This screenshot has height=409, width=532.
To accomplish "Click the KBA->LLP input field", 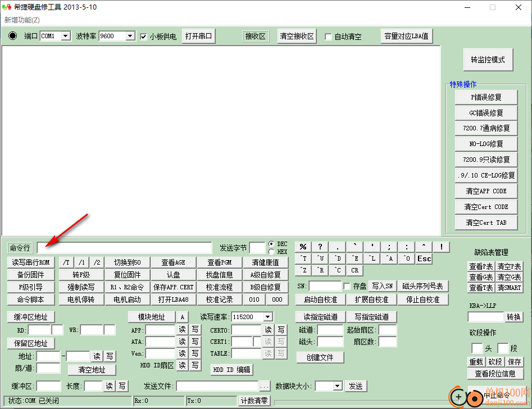I will point(486,317).
